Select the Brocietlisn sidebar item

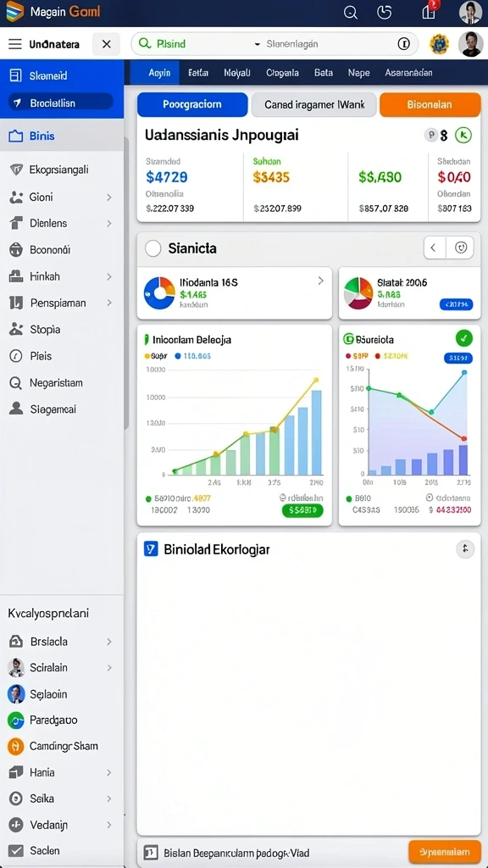(x=61, y=103)
